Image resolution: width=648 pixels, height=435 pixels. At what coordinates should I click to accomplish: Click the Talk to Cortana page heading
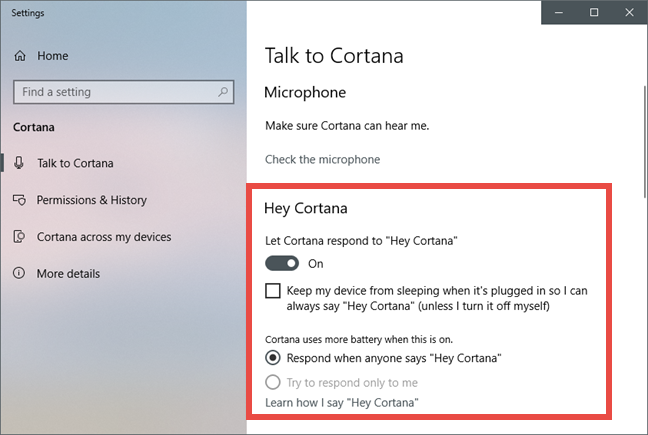334,56
